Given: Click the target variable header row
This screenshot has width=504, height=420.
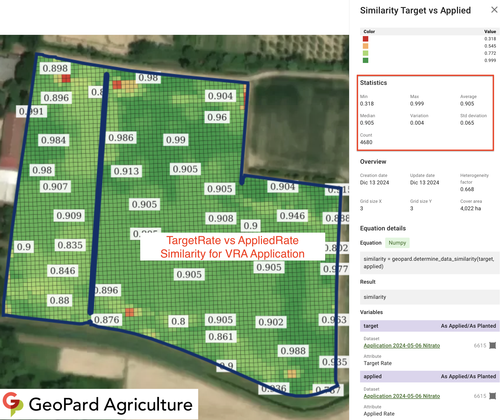Looking at the screenshot, I should 429,326.
